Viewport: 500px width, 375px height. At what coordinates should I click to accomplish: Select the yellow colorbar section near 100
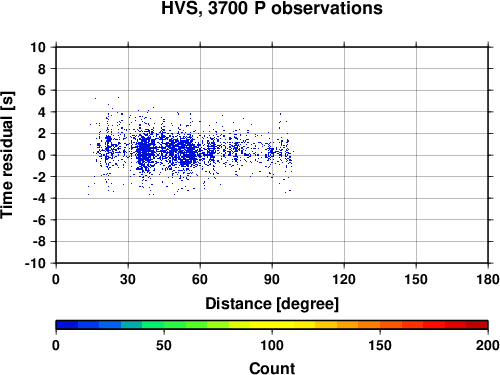coord(272,325)
